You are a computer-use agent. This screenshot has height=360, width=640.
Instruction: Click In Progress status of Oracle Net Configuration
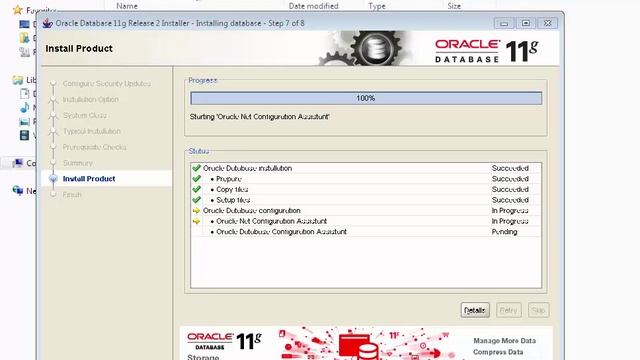coord(510,221)
